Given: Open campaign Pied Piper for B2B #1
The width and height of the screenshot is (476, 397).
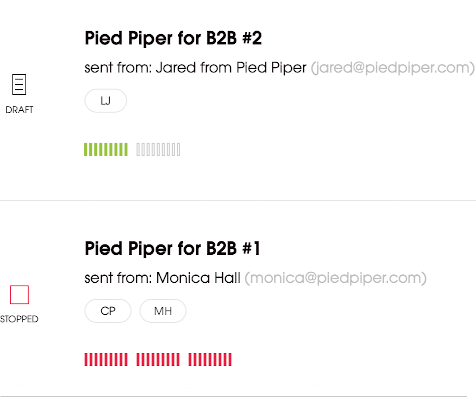Looking at the screenshot, I should click(x=172, y=248).
